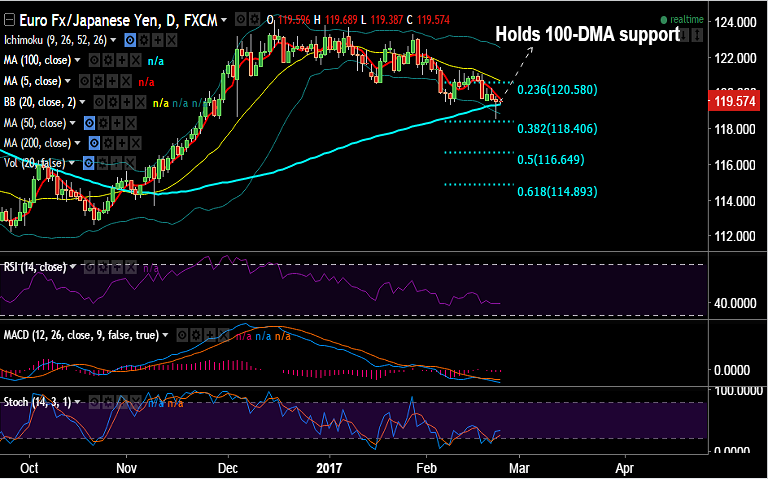Expand MA (200, close) dropdown arrow
Image resolution: width=768 pixels, height=479 pixels.
click(77, 143)
